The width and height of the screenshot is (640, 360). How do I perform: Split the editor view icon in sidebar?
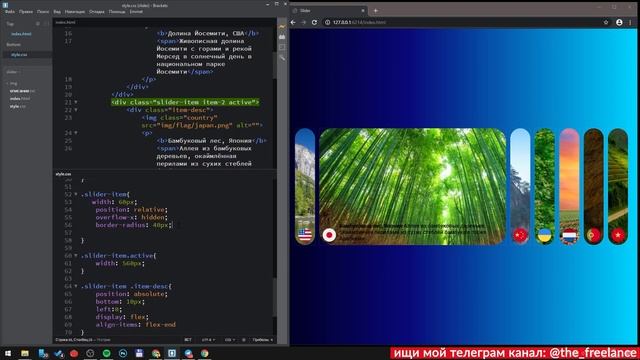tap(46, 24)
